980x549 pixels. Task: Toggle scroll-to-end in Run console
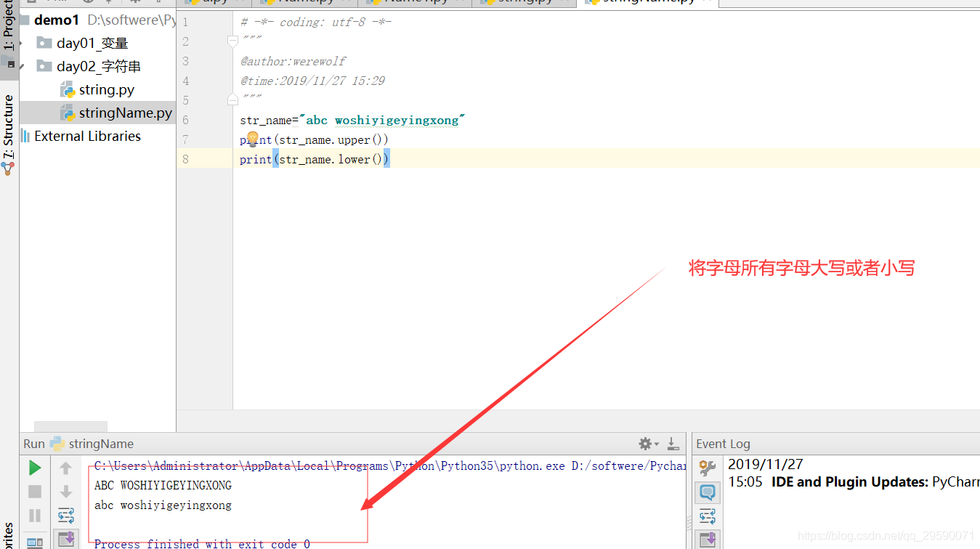(66, 539)
